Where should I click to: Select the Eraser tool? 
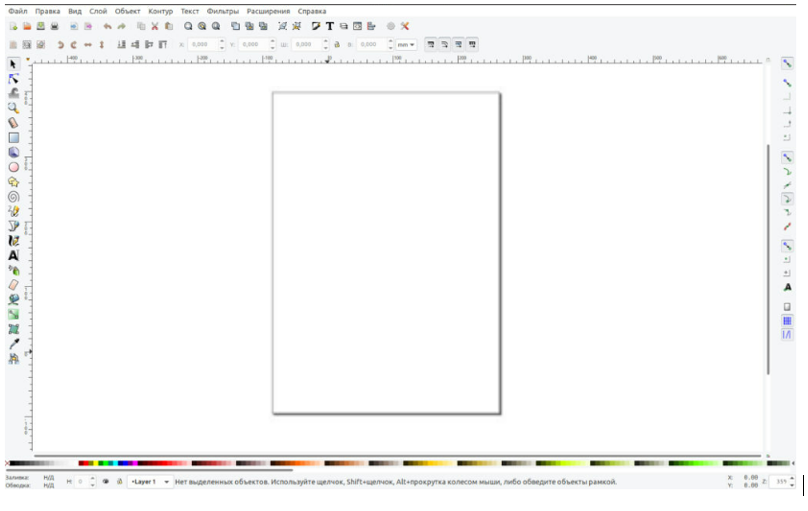13,285
